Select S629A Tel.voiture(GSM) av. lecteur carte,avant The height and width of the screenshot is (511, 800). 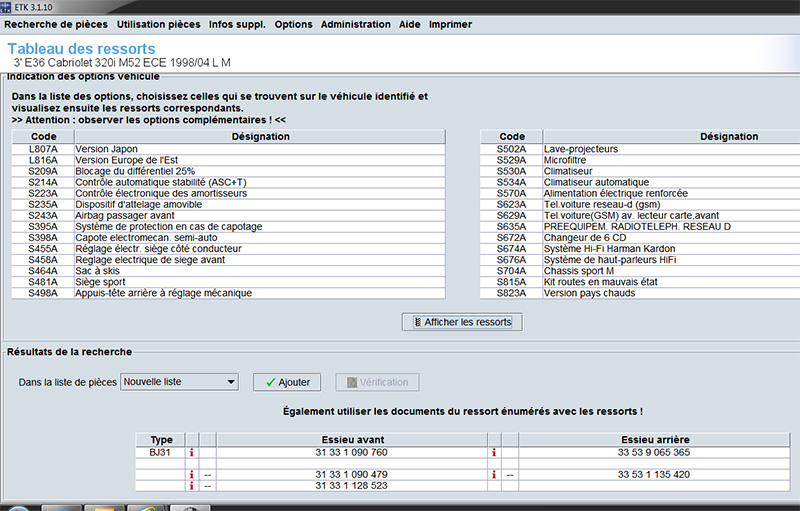tap(640, 216)
